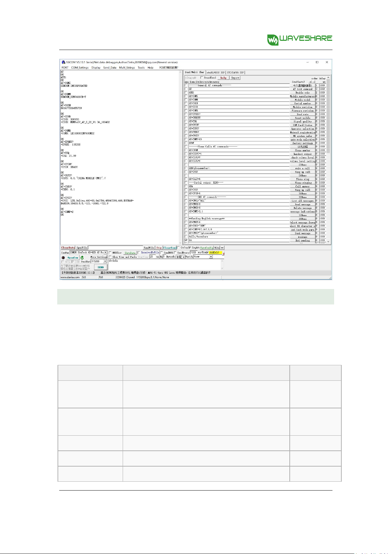Click the SSCOM app icon in title bar

63,62
